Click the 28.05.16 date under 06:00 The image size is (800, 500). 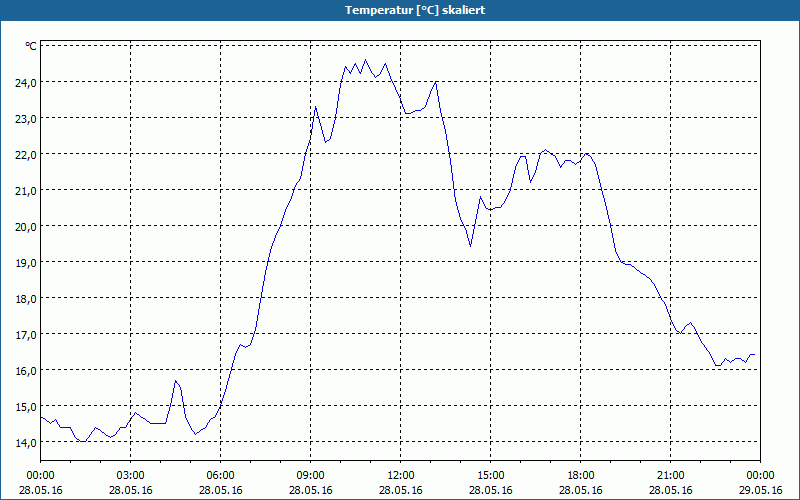pos(220,490)
